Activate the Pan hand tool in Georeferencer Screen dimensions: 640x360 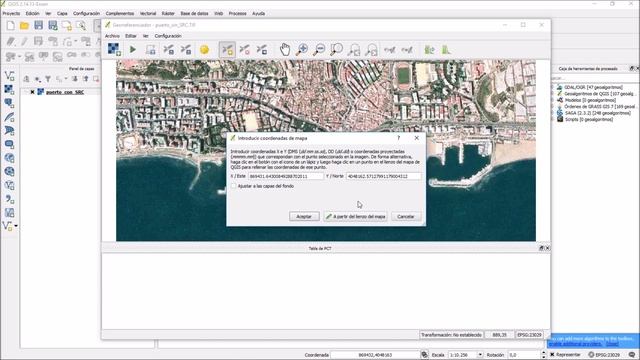(x=284, y=49)
